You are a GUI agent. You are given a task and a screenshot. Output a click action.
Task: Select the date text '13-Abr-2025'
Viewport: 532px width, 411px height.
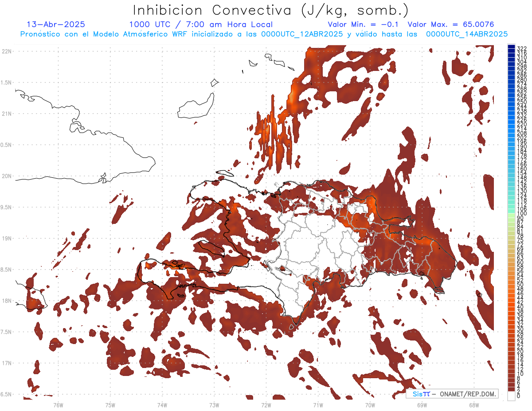click(56, 24)
